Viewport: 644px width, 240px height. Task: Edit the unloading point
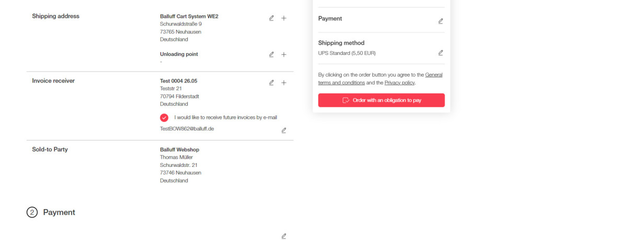[x=271, y=54]
